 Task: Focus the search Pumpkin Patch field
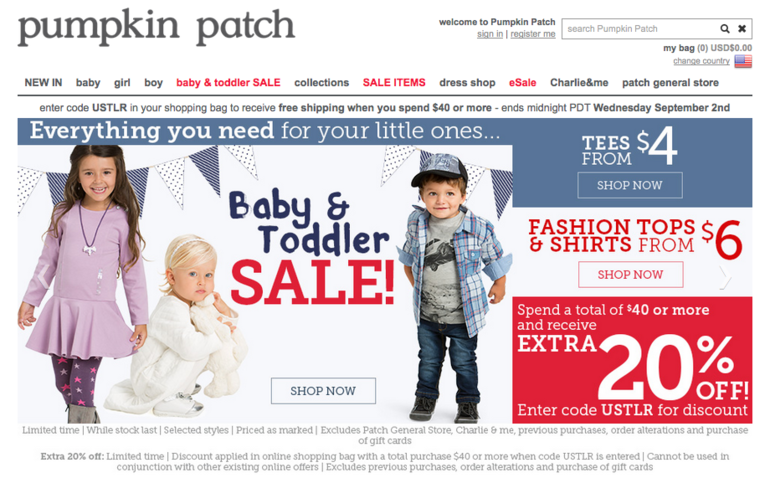(x=638, y=28)
